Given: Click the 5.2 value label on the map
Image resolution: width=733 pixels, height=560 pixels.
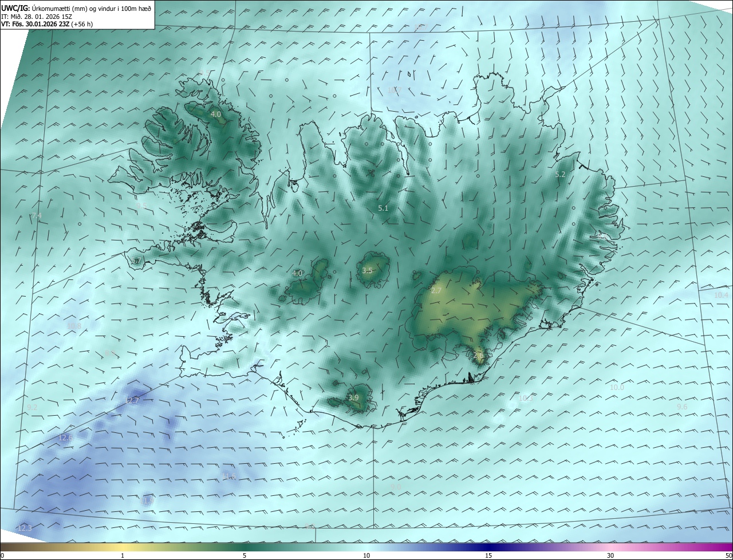Looking at the screenshot, I should click(x=560, y=174).
